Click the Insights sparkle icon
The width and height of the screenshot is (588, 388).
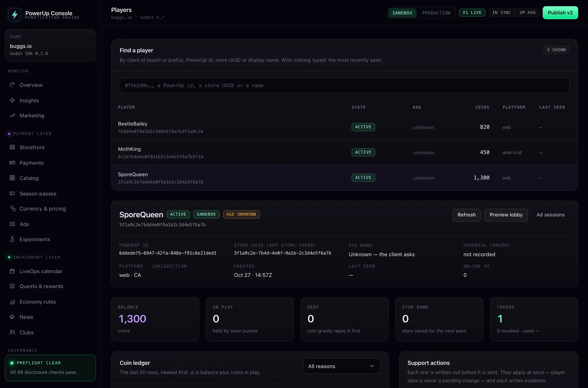[12, 100]
